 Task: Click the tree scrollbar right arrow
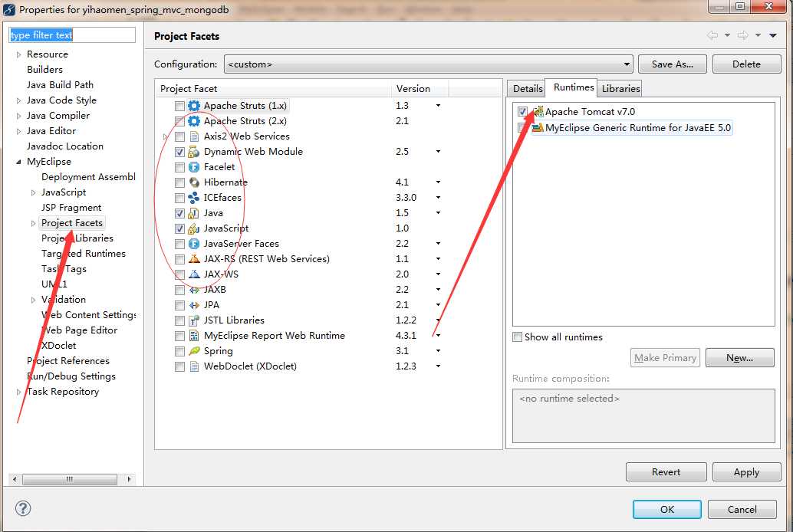[130, 479]
